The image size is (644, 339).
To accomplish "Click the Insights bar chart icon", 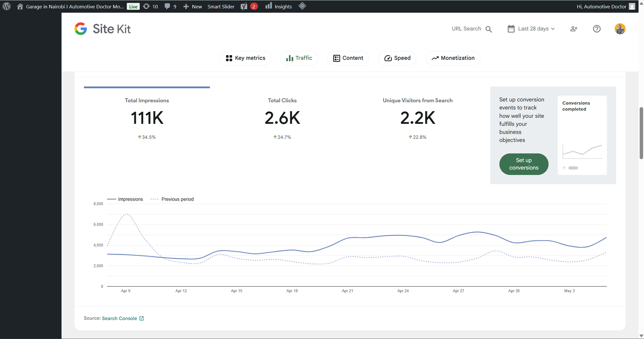I will point(268,6).
